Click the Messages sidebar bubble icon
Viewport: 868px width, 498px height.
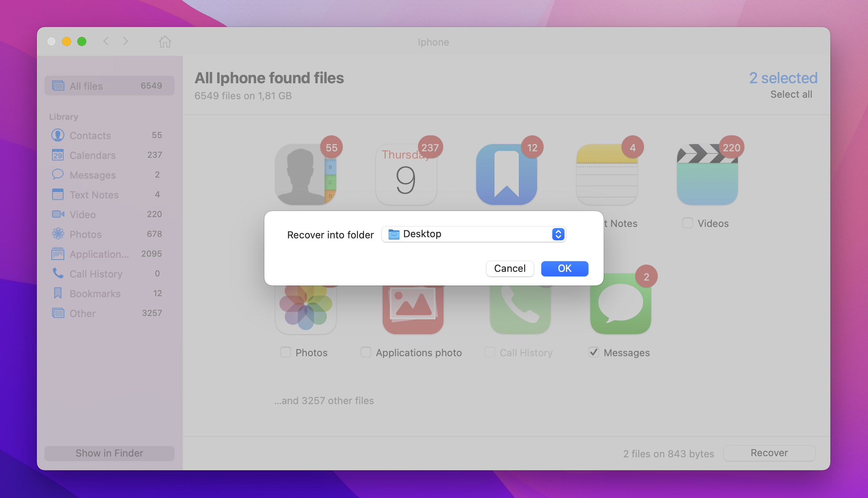pyautogui.click(x=58, y=174)
